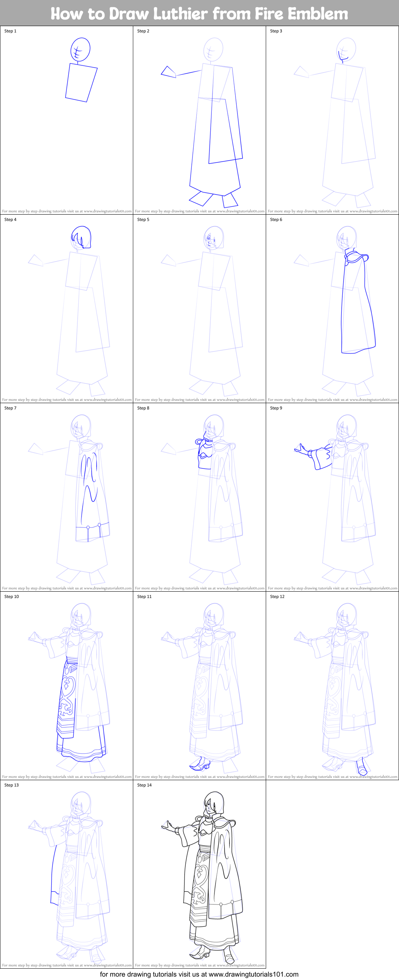
Task: Click the bottom 'for more drawing tutorials visit us' text
Action: click(199, 974)
